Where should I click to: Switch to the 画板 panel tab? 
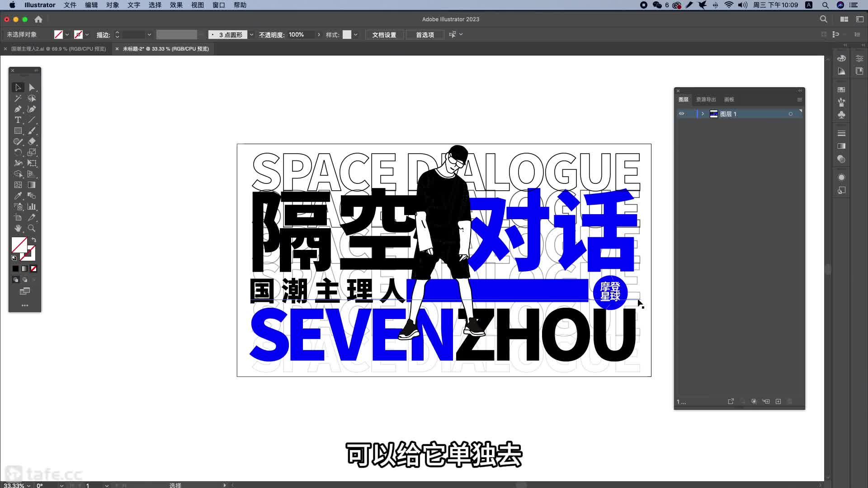click(x=729, y=99)
